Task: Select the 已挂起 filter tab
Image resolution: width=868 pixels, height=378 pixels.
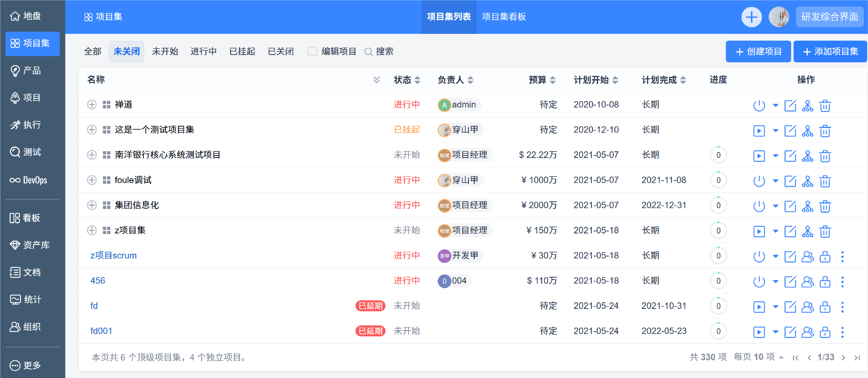Action: (242, 51)
